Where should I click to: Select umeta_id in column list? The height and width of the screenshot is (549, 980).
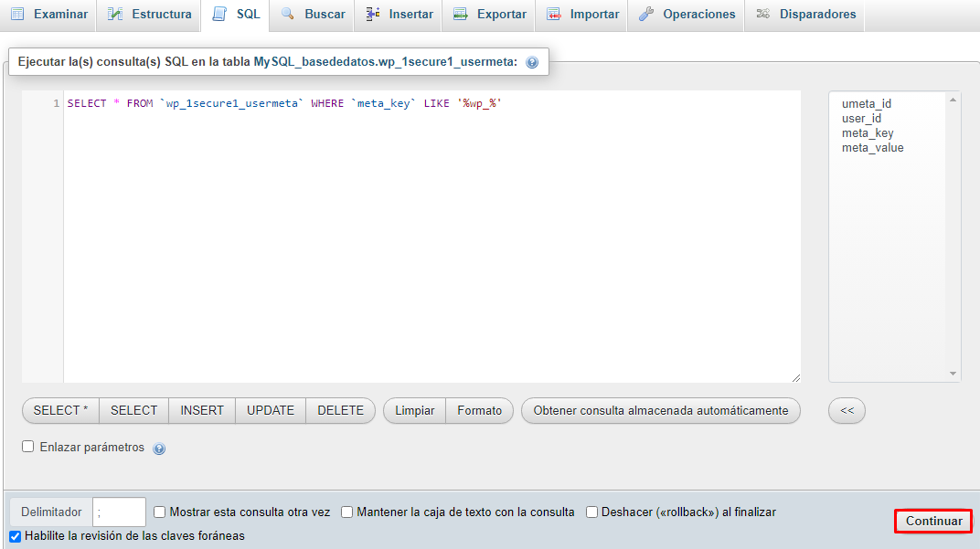pyautogui.click(x=867, y=103)
